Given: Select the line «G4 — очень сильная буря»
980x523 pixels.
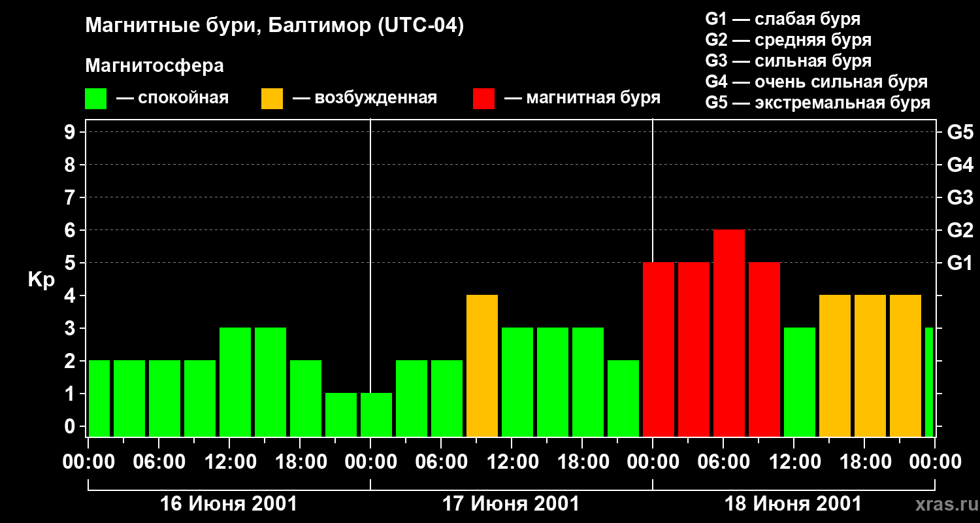Looking at the screenshot, I should click(817, 82).
